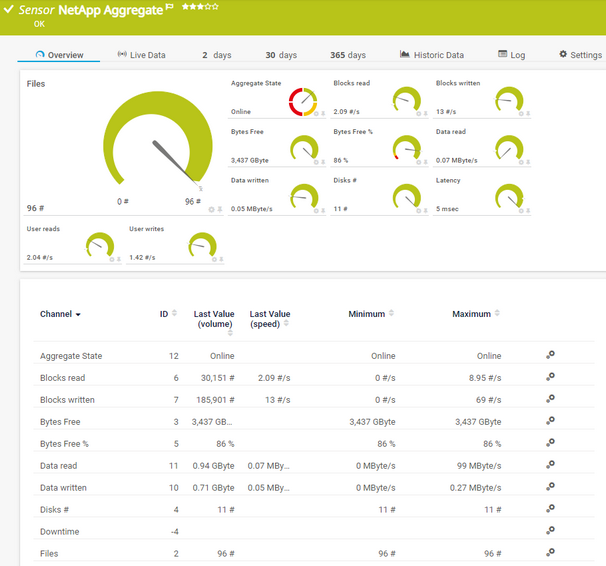Click gear icon on User reads gauge

pos(112,259)
